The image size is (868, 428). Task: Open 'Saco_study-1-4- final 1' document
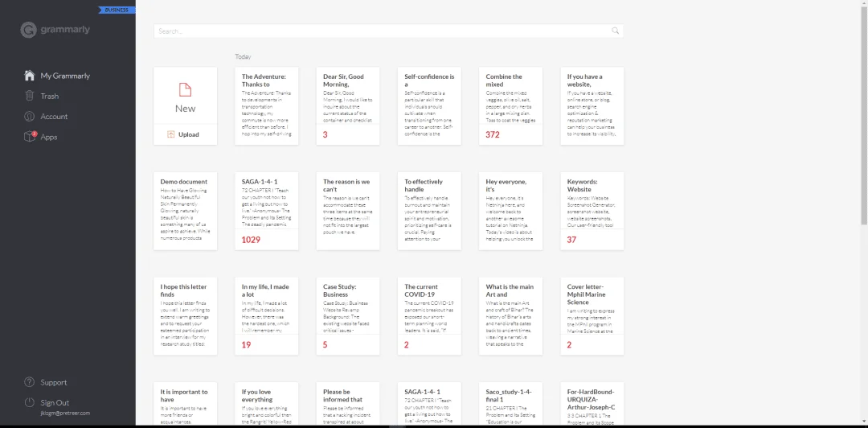pyautogui.click(x=510, y=404)
